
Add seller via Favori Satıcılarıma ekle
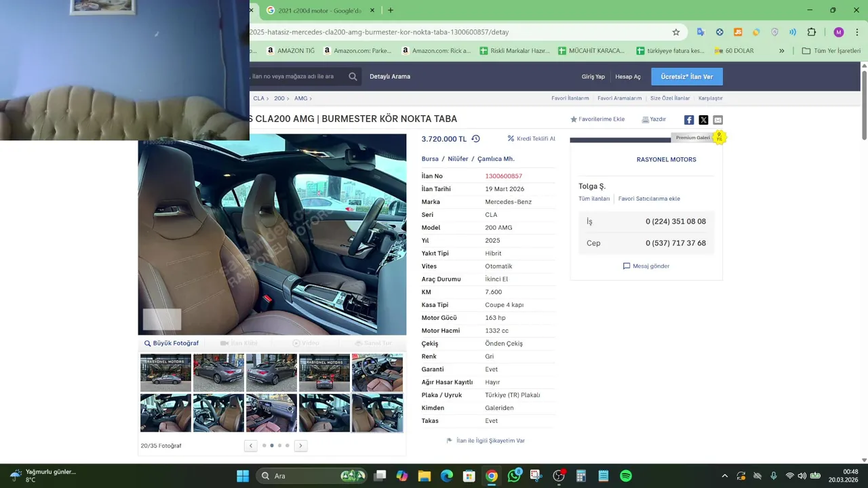pyautogui.click(x=649, y=199)
